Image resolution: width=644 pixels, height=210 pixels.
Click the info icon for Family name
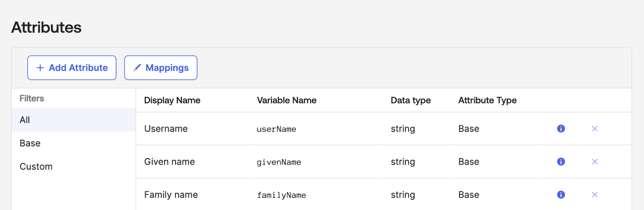(561, 195)
